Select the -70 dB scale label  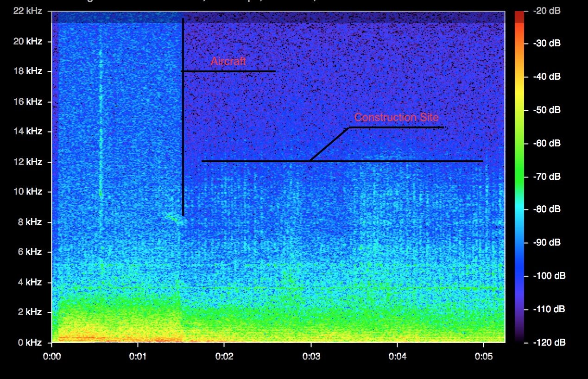548,177
